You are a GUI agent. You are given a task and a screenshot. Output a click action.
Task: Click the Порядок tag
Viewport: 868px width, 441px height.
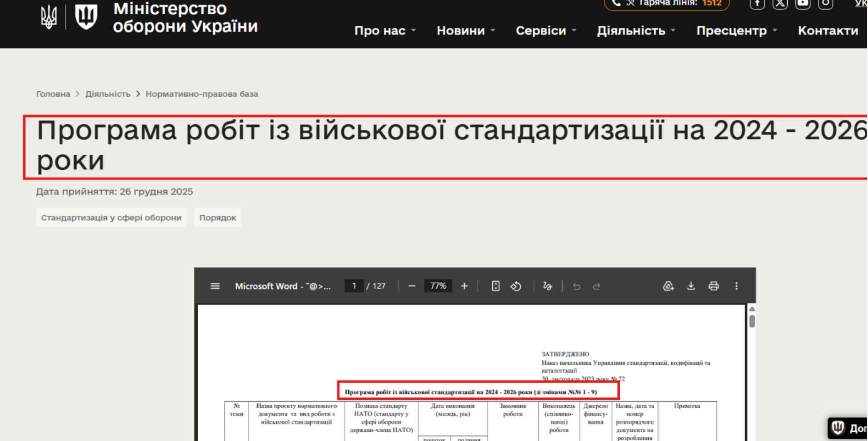coord(217,218)
